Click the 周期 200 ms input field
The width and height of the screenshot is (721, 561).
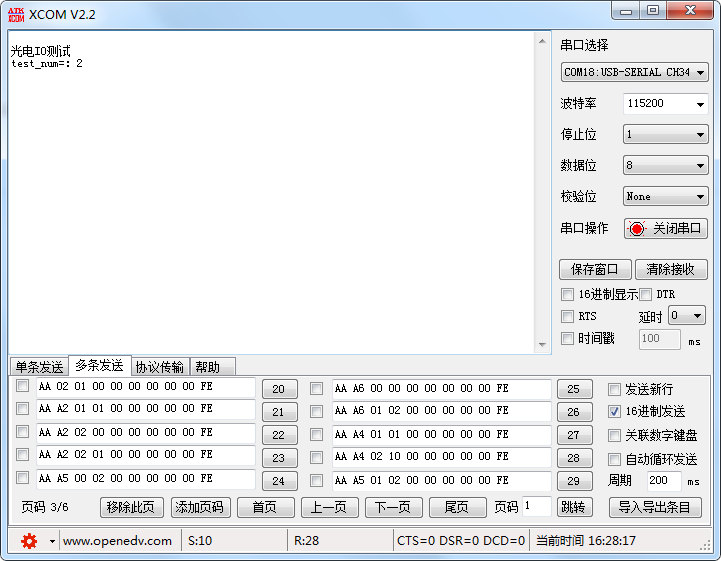click(x=664, y=481)
